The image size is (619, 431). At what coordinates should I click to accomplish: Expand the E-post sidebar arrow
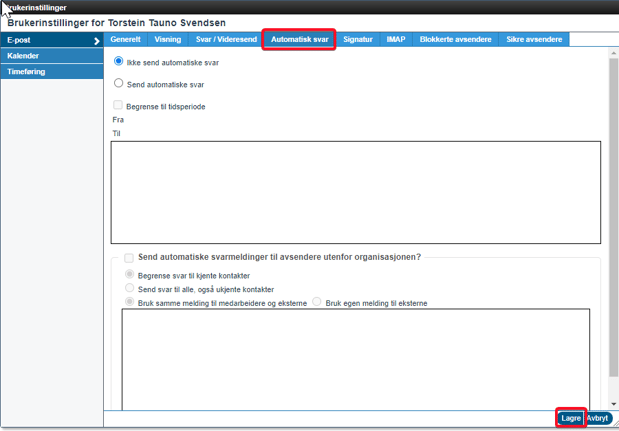pos(96,41)
